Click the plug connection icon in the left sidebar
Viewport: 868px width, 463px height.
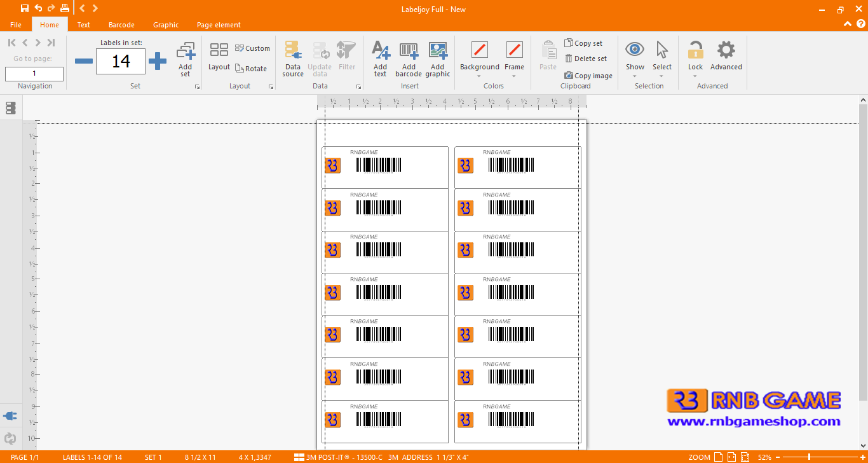pyautogui.click(x=10, y=416)
